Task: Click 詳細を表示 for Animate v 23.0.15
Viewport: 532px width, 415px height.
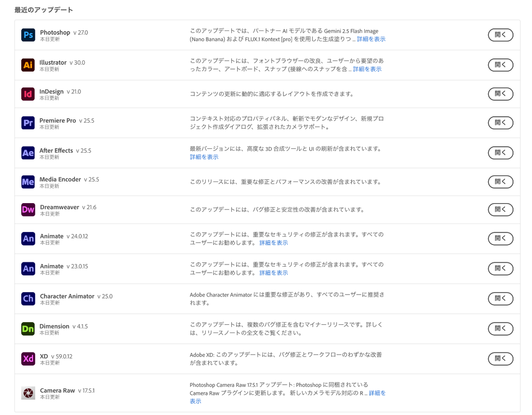Action: [x=274, y=273]
